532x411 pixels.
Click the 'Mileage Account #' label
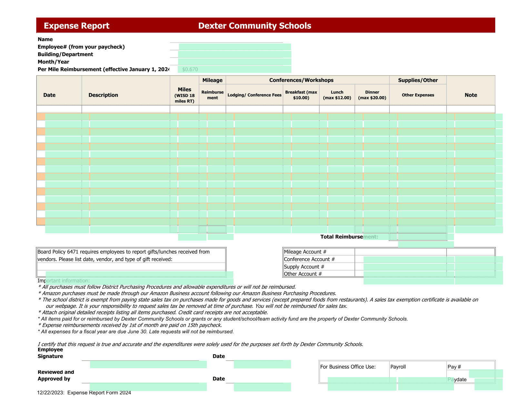(305, 252)
